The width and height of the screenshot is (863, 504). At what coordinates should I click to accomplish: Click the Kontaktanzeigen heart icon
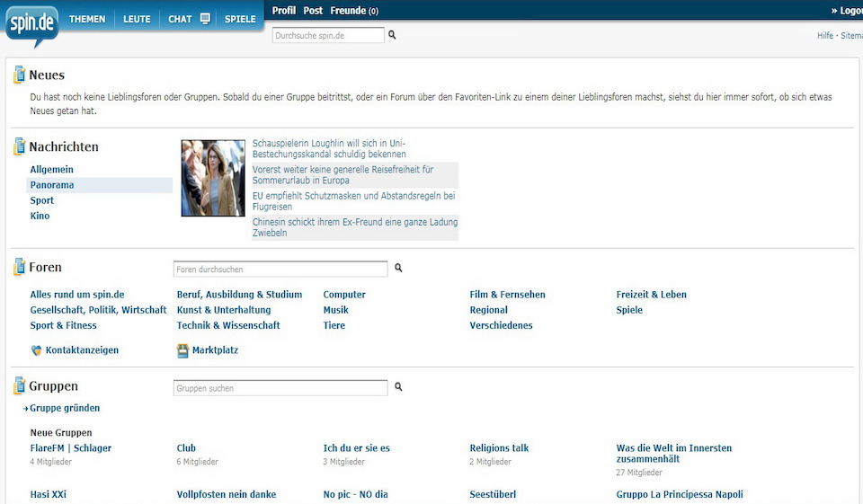[x=36, y=350]
